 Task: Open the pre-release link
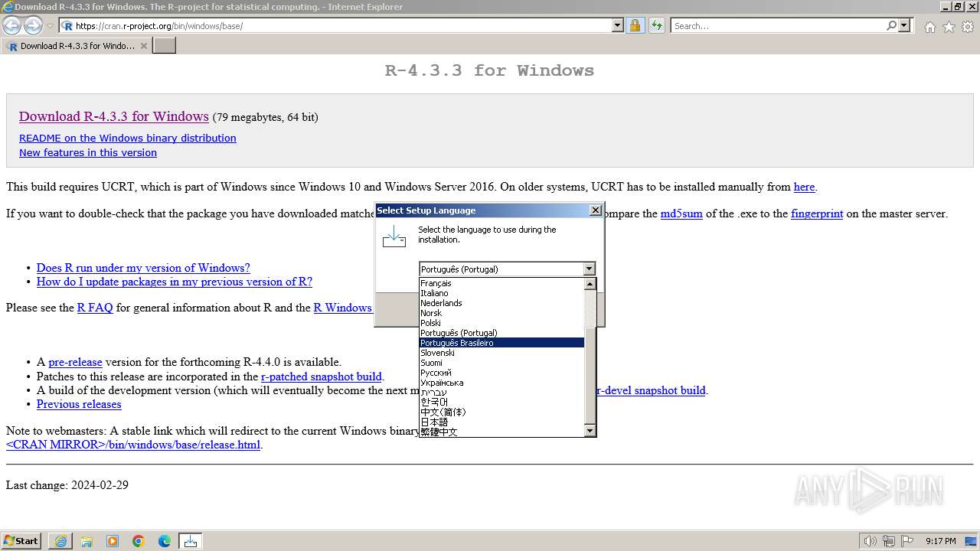(x=75, y=362)
